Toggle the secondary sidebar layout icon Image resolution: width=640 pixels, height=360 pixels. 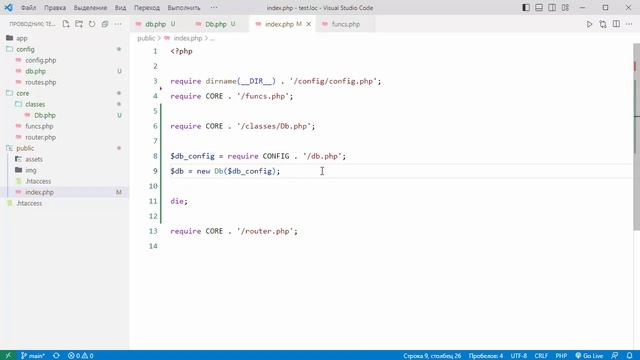[552, 7]
